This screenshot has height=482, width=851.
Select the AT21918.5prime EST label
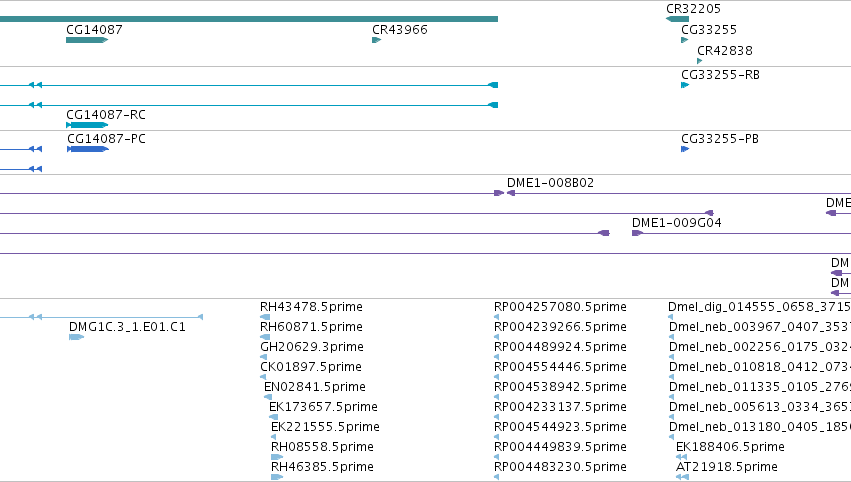727,467
